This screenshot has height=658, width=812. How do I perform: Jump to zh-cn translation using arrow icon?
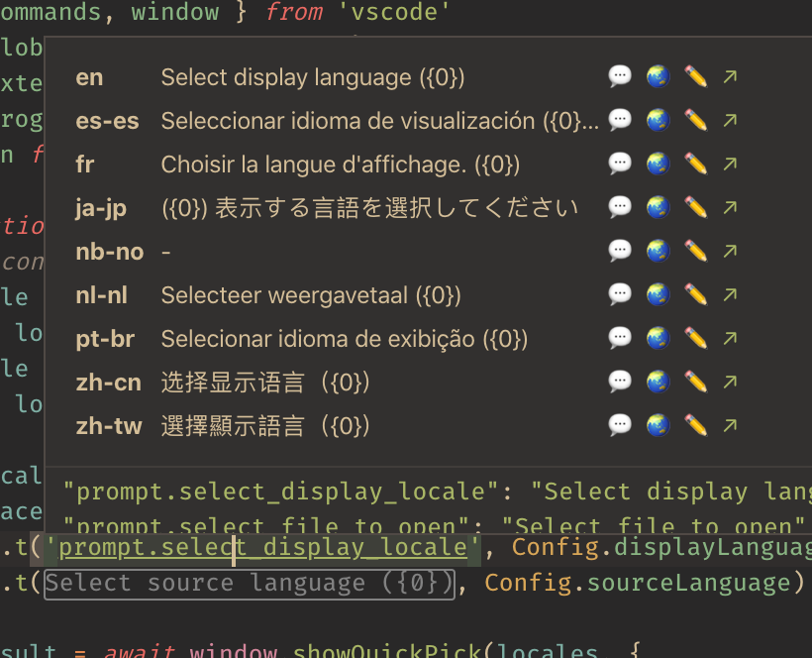(731, 382)
